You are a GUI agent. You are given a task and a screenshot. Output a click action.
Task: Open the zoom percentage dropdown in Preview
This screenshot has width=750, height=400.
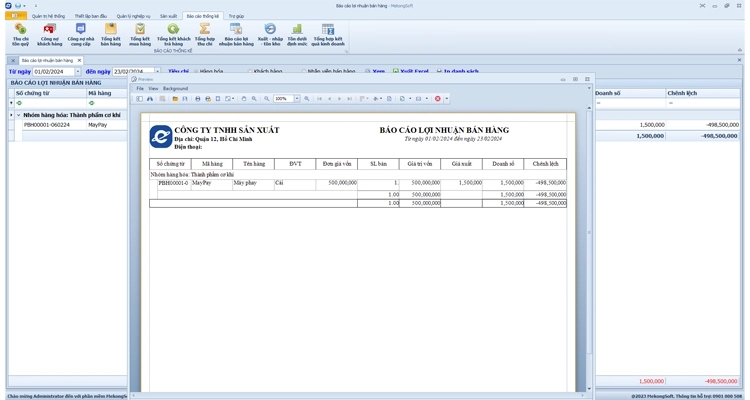296,99
